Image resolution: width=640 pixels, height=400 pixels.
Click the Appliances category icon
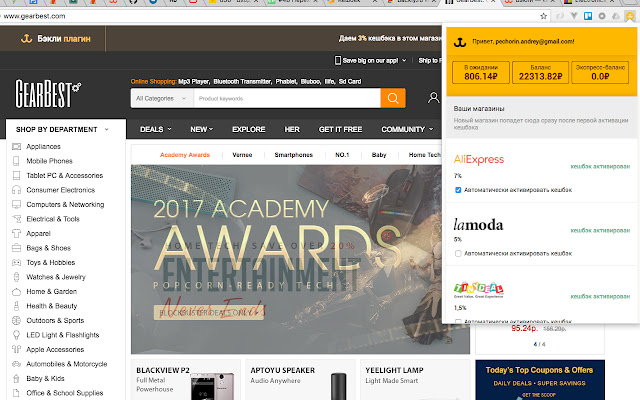pyautogui.click(x=16, y=147)
